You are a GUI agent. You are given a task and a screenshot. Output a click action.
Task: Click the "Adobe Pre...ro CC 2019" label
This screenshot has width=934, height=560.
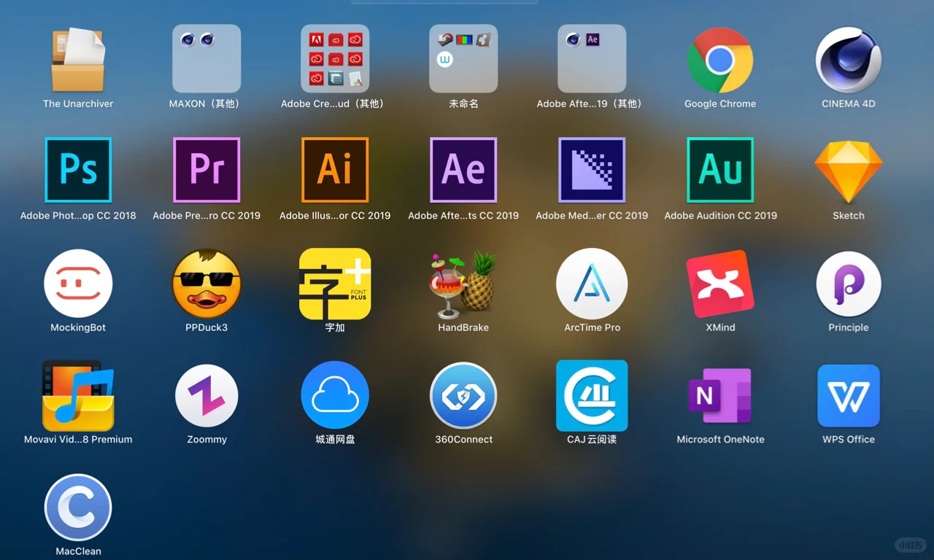tap(207, 215)
